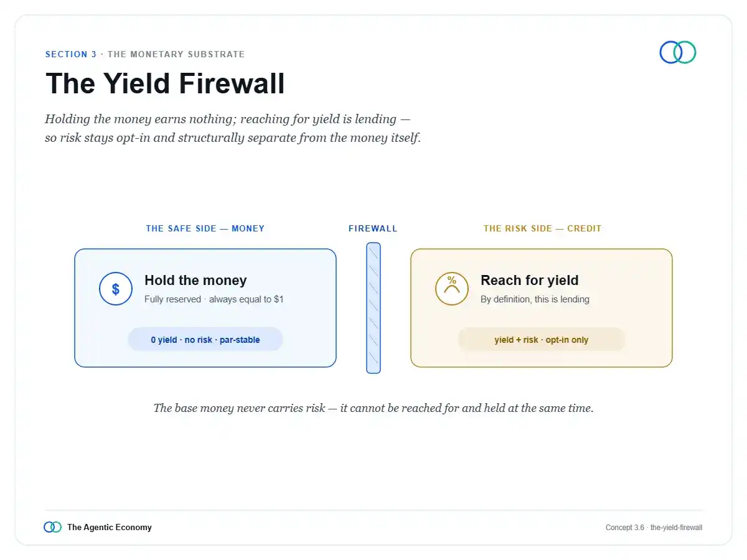Screen dimensions: 747x560
Task: Click 'The Yield Firewall' title
Action: [x=165, y=83]
